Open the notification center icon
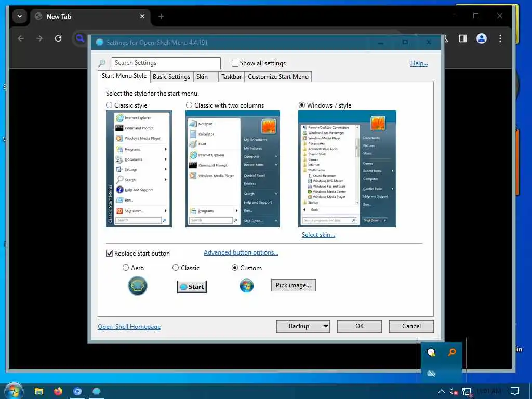This screenshot has width=532, height=399. 515,391
